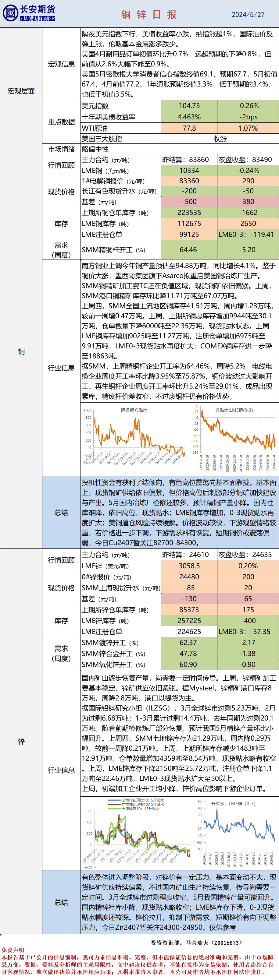Click the zinc 夜盘收盘: 24635 cell
The image size is (279, 980).
click(x=248, y=554)
